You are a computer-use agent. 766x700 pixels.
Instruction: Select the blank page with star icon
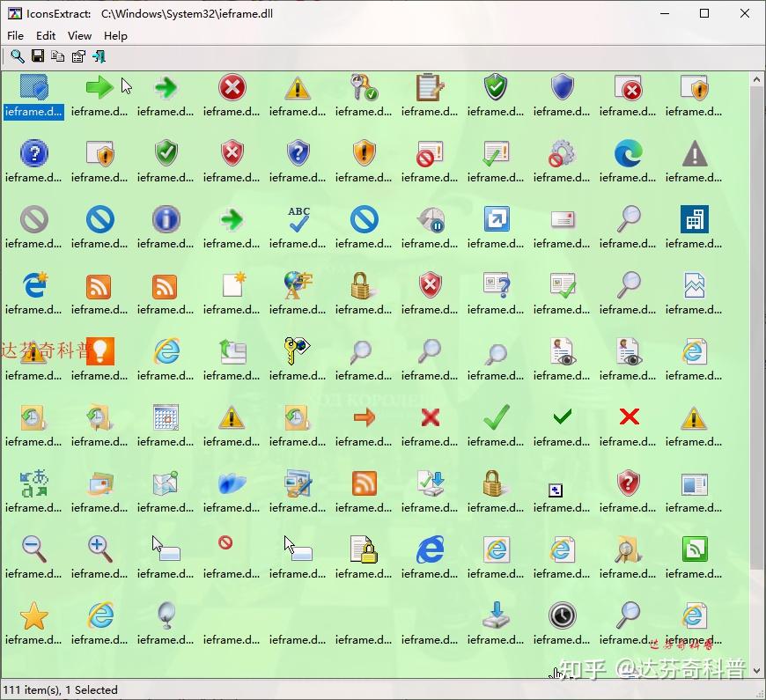click(233, 285)
